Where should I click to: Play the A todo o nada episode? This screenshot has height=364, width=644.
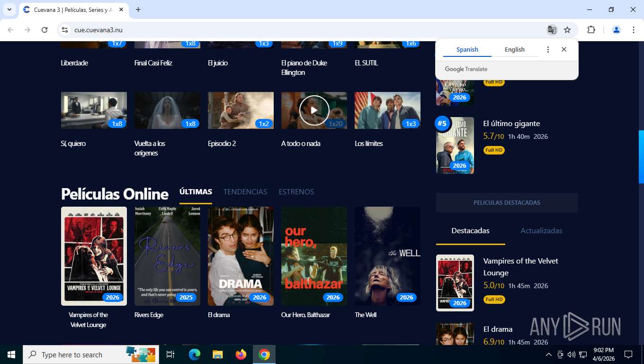[x=314, y=110]
